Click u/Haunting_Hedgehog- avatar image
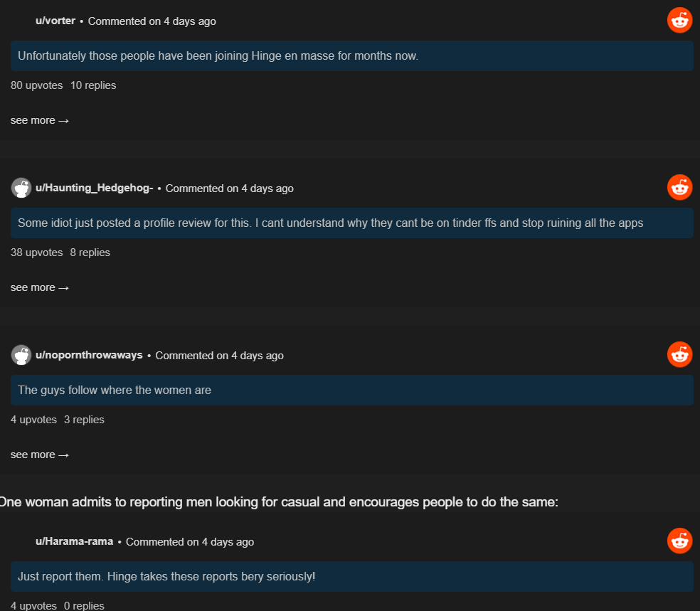This screenshot has height=611, width=700. (x=21, y=188)
